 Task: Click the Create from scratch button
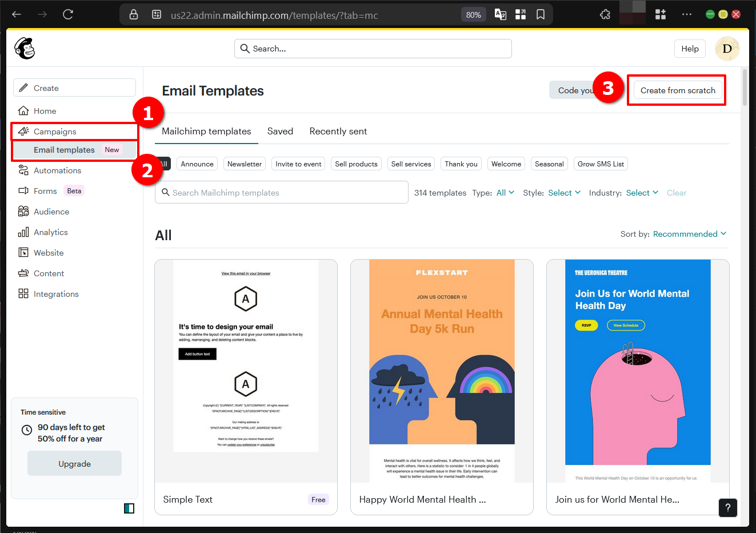point(677,90)
